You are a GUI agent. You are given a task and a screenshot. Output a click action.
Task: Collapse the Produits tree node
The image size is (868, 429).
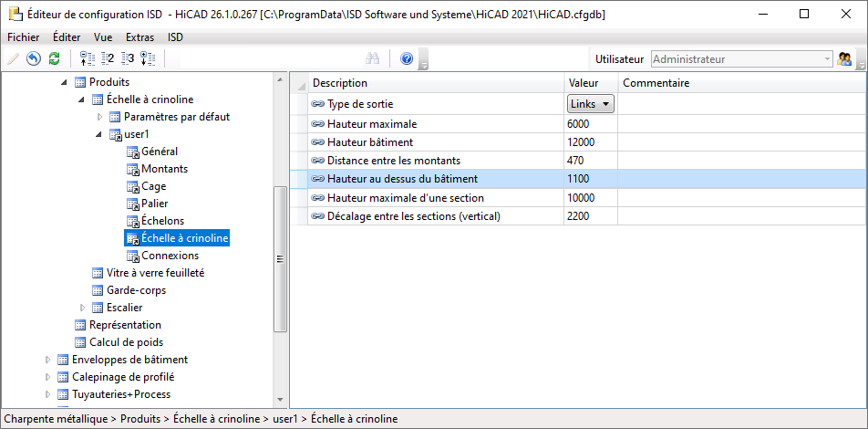coord(64,82)
